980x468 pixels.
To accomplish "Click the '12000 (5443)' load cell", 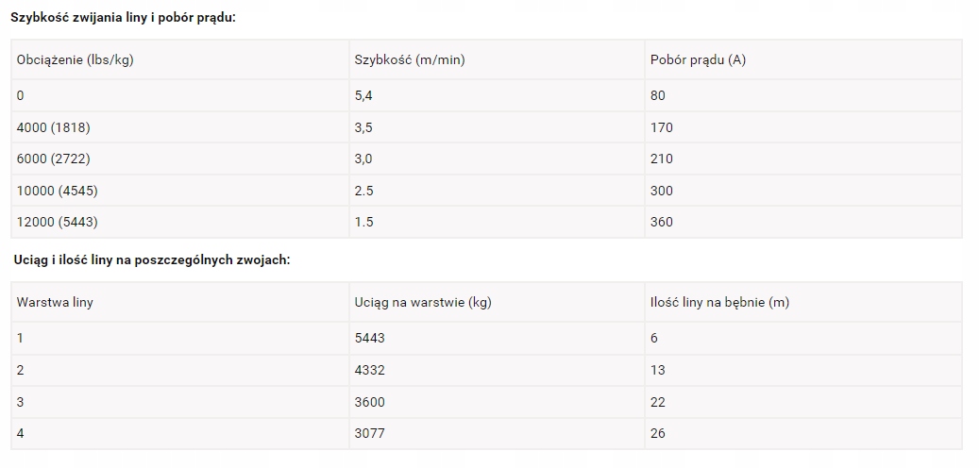I will pyautogui.click(x=57, y=222).
